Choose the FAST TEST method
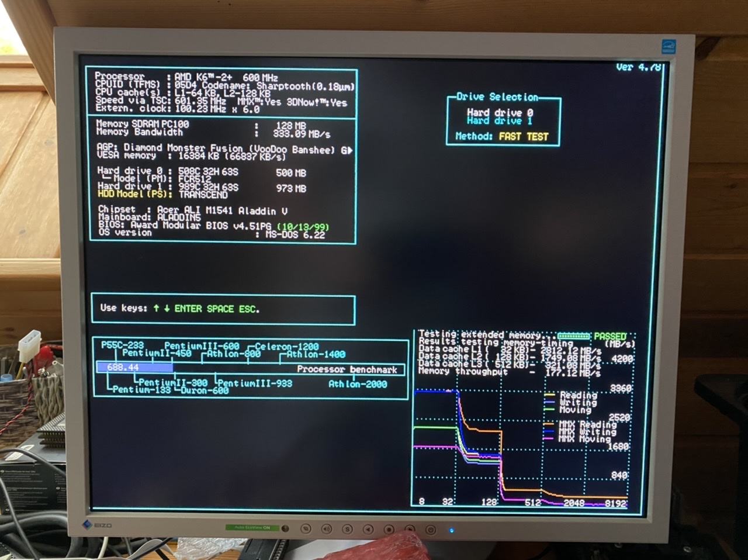 524,137
